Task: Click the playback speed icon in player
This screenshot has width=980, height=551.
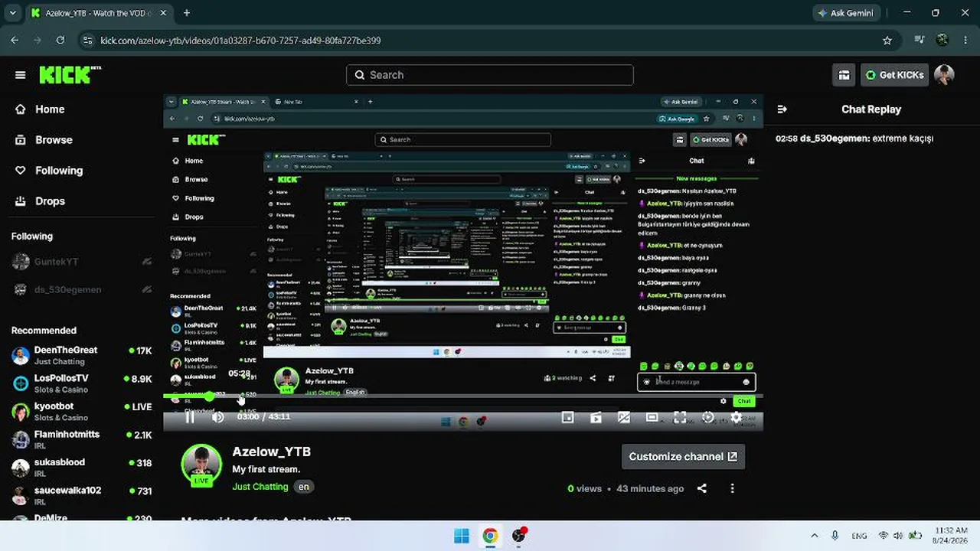Action: pos(708,417)
